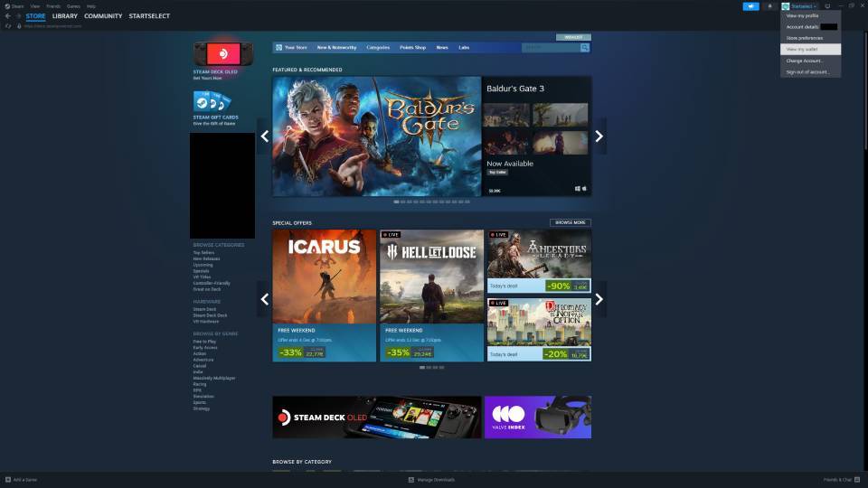868x488 pixels.
Task: Click the BROWSE MORE button
Action: click(x=571, y=222)
